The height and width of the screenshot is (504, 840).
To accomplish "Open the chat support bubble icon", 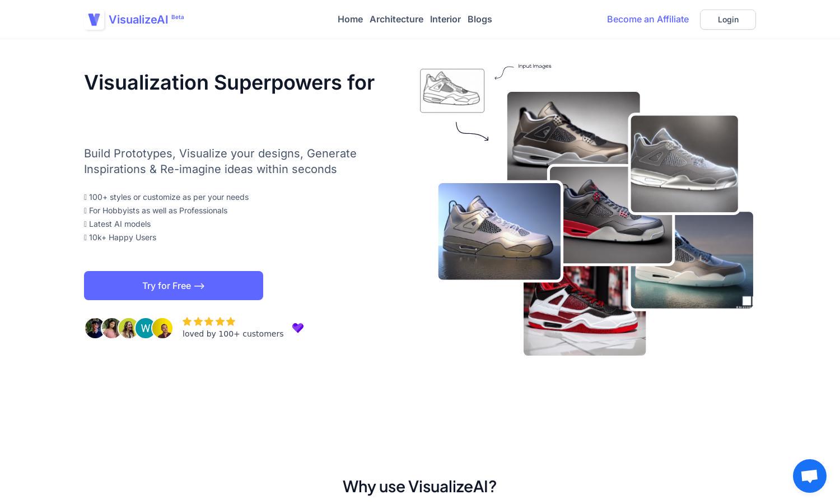I will (810, 476).
